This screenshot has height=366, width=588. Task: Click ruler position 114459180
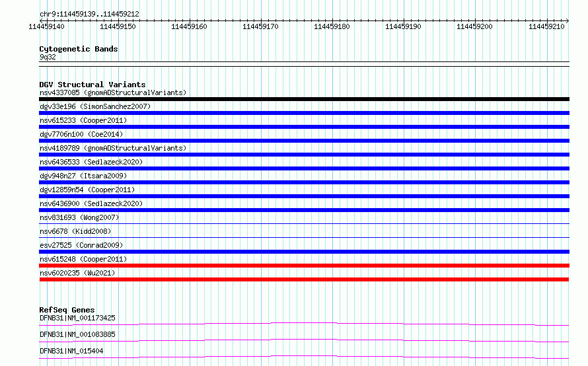pos(332,26)
